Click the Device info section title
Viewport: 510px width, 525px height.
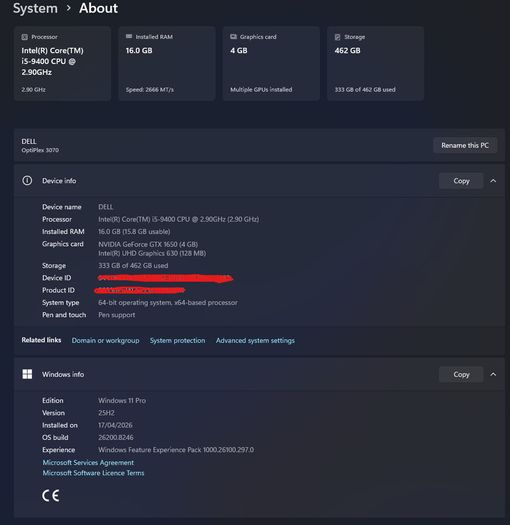click(59, 181)
